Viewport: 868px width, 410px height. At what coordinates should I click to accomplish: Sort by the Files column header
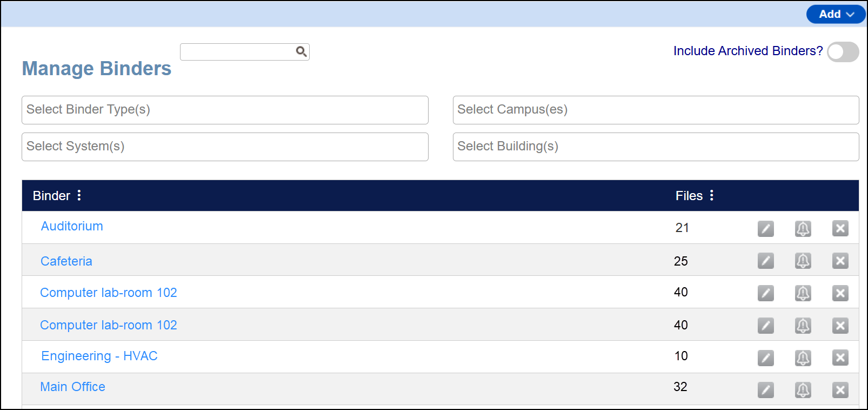coord(689,196)
